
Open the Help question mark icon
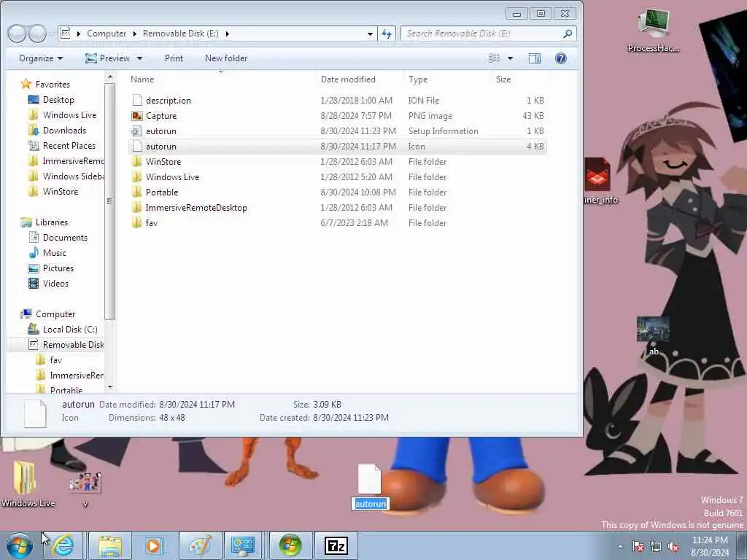pyautogui.click(x=561, y=58)
